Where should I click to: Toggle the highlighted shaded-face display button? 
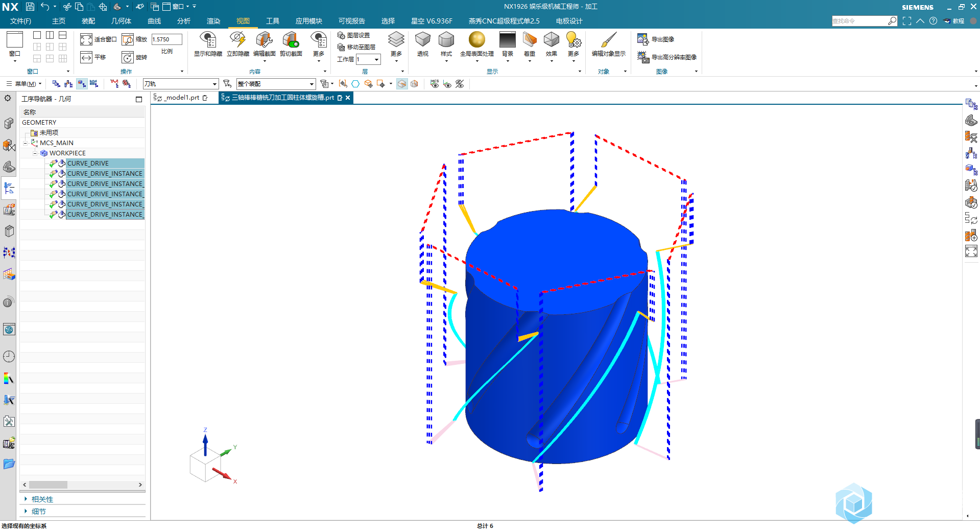click(x=402, y=84)
